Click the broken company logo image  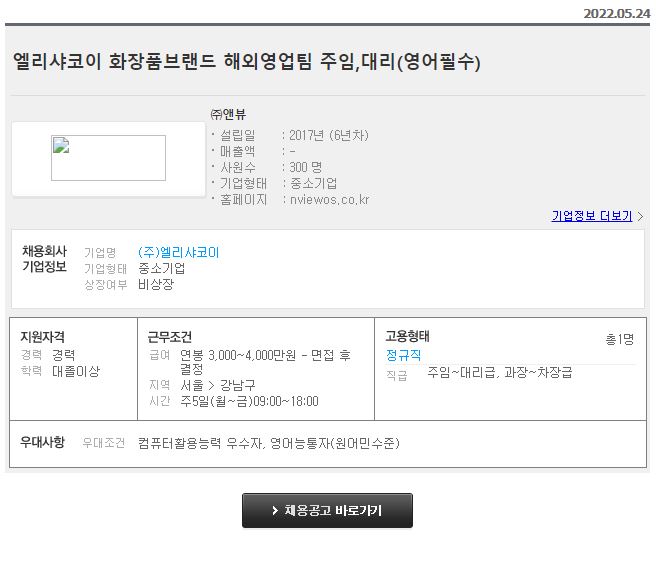[x=108, y=158]
